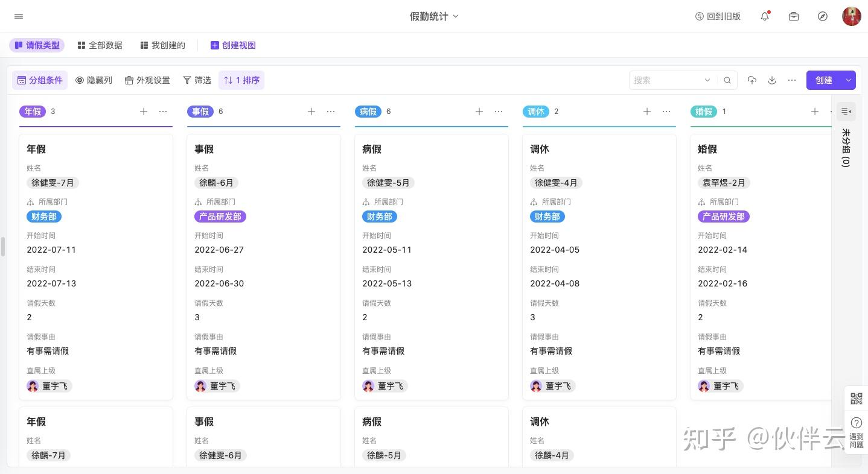Collapse the 未分组 side panel
This screenshot has height=474, width=868.
(x=846, y=112)
